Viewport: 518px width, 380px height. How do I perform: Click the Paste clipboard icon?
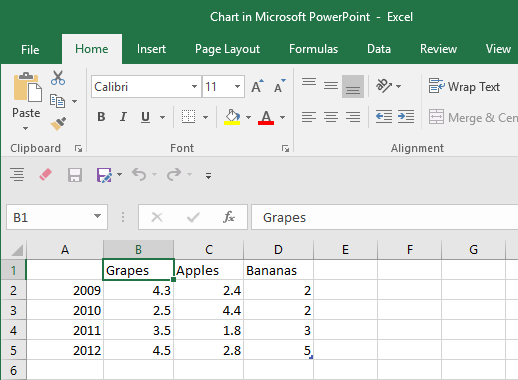[x=27, y=87]
